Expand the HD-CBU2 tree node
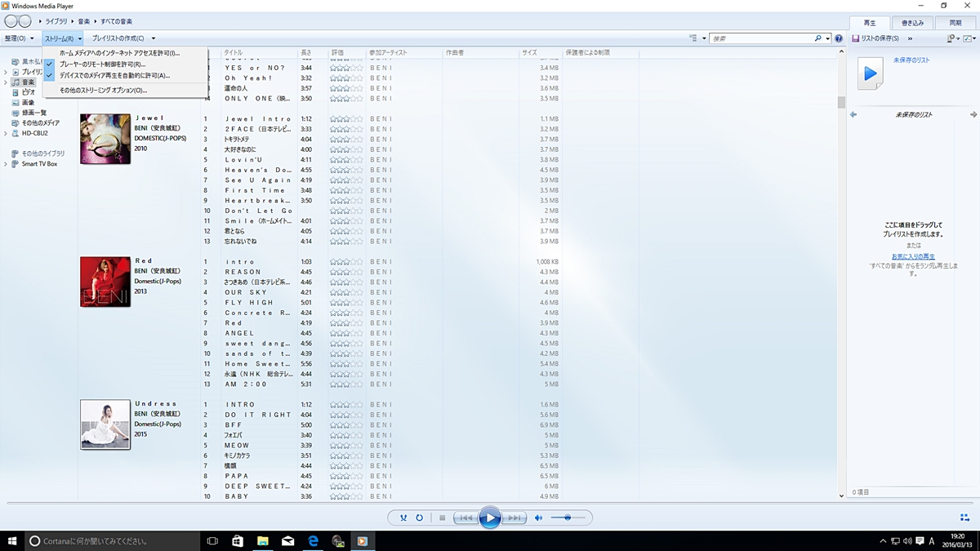The image size is (980, 551). [5, 133]
